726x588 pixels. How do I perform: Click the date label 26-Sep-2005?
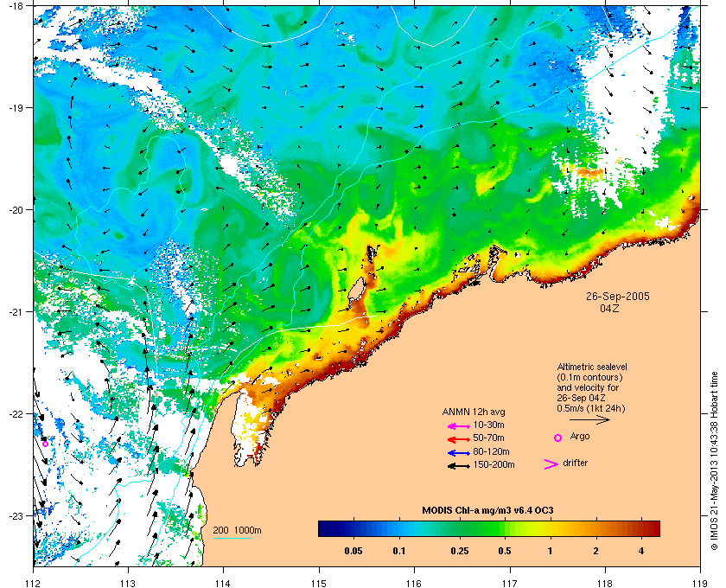[618, 296]
